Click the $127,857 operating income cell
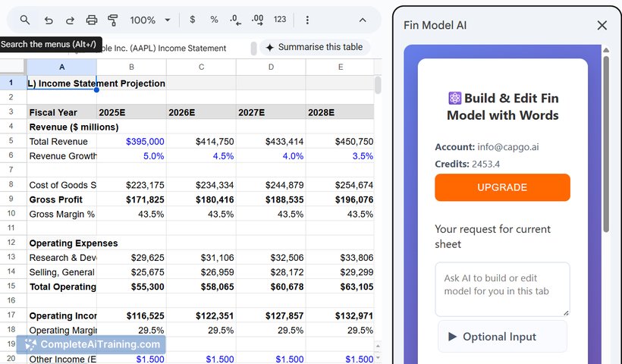This screenshot has height=364, width=622. [271, 316]
